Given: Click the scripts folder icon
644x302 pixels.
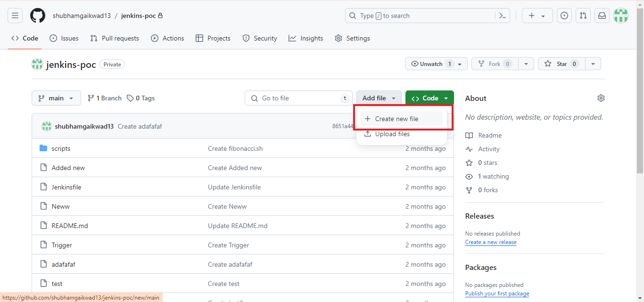Looking at the screenshot, I should [x=43, y=148].
